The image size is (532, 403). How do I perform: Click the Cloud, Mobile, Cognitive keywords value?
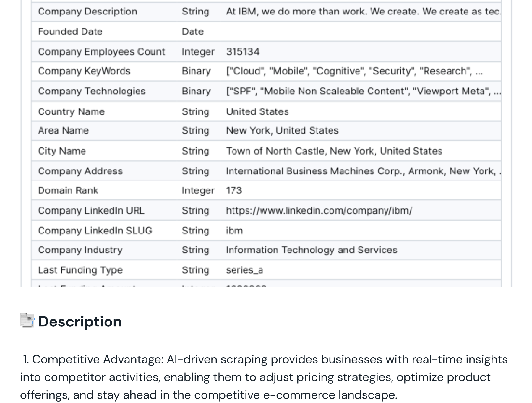click(x=354, y=71)
